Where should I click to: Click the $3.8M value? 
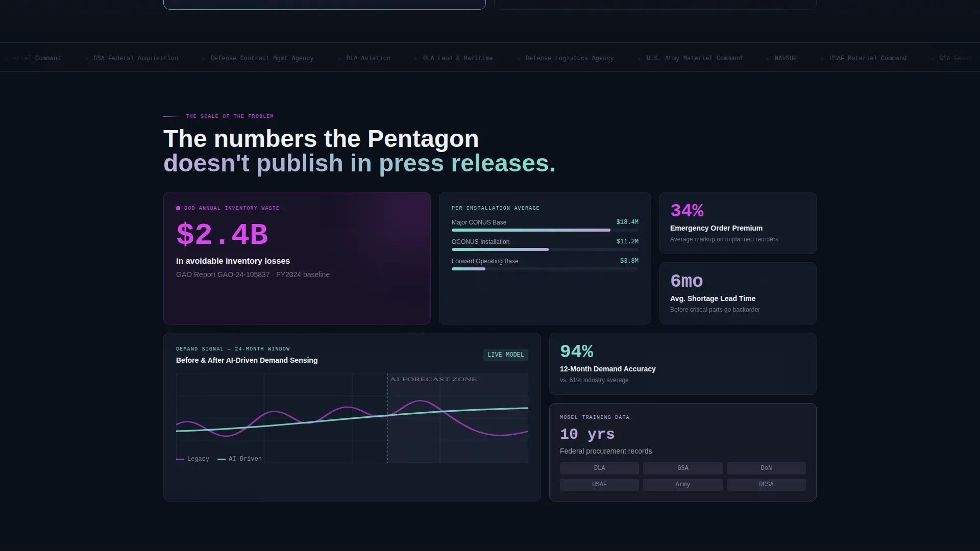point(629,261)
